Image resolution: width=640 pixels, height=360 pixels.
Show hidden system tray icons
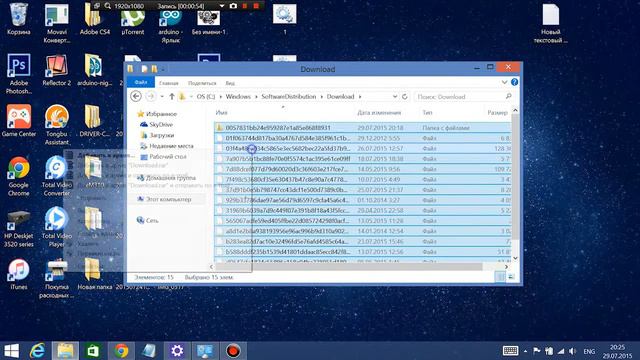[525, 351]
